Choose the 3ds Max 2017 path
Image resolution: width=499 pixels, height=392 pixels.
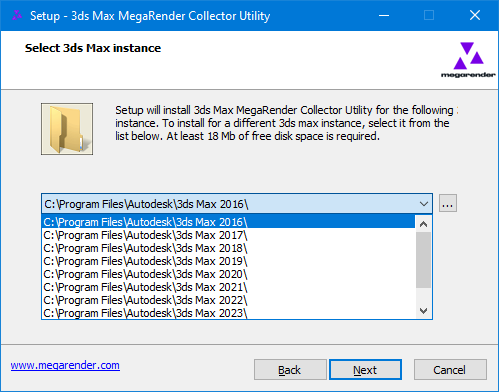[228, 235]
